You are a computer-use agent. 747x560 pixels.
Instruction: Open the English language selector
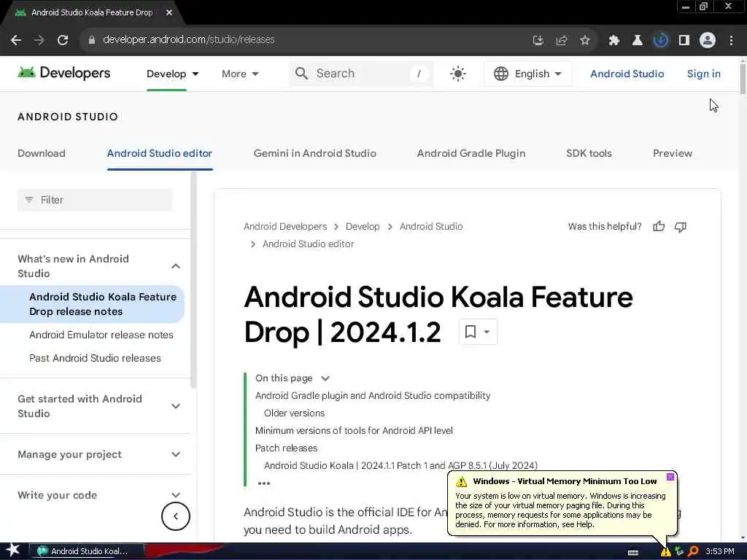(528, 74)
